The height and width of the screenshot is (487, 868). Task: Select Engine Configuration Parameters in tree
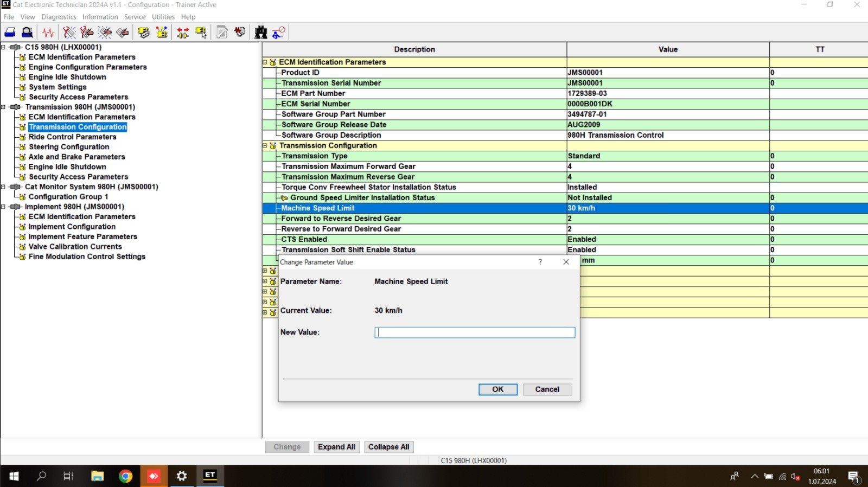87,67
